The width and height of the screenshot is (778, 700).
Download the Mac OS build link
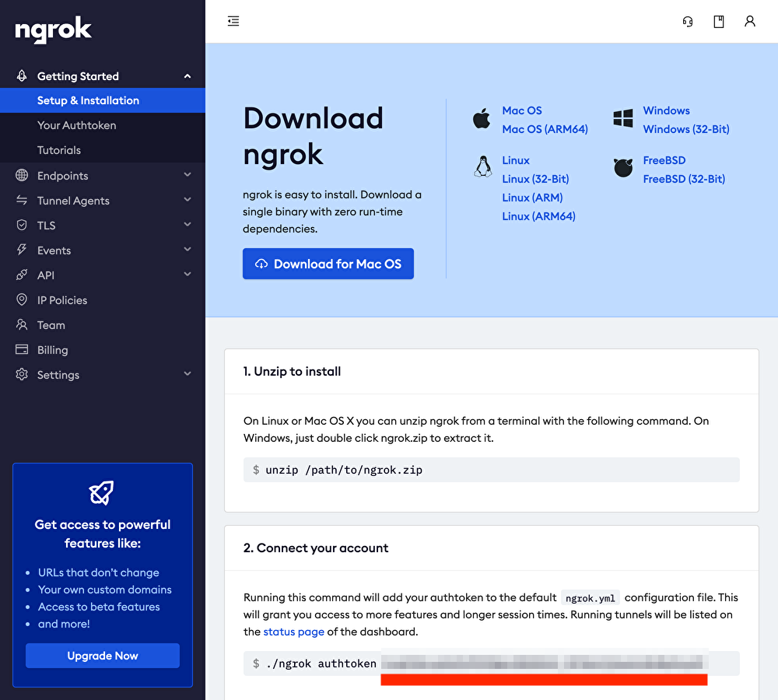(x=522, y=110)
